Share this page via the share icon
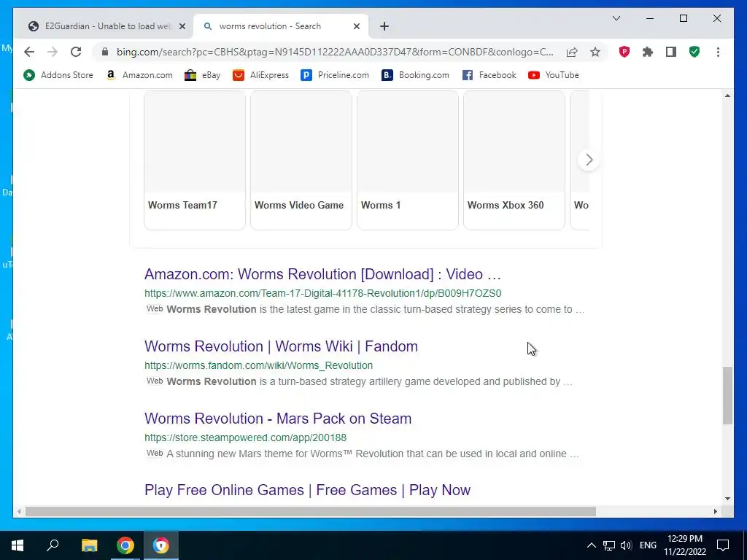Screen dimensions: 747x560 click(572, 52)
